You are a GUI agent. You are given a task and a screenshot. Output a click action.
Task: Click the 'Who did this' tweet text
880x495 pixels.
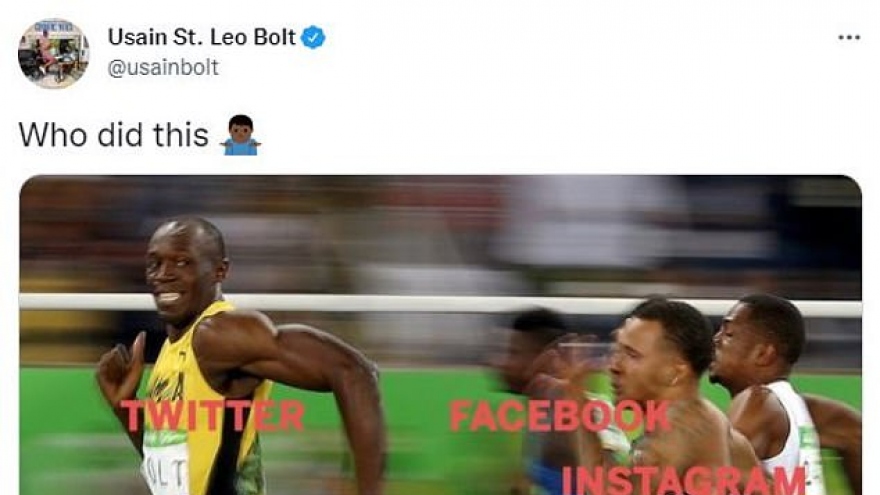[x=113, y=135]
